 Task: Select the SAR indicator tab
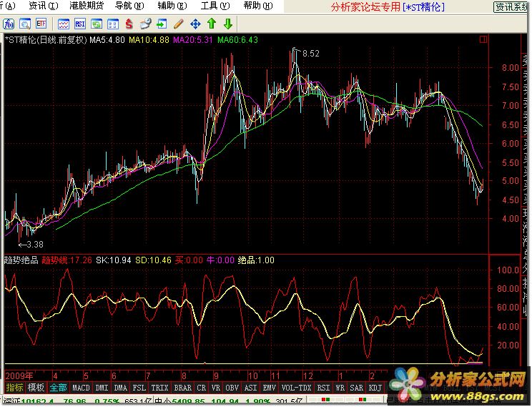pos(356,387)
